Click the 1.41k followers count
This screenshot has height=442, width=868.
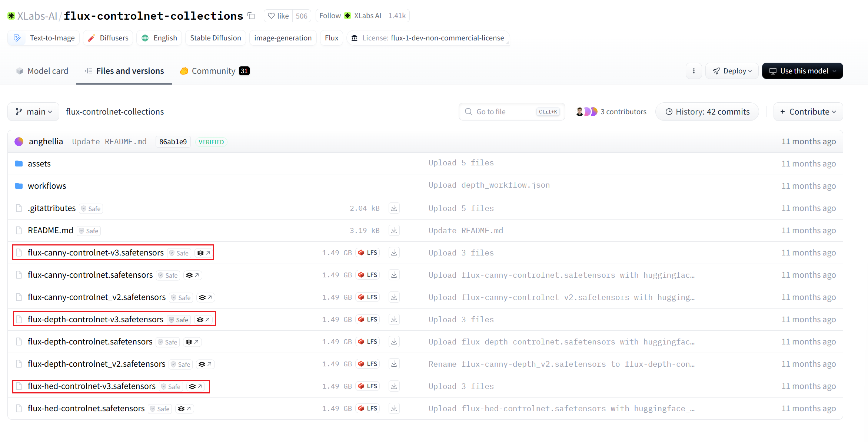[397, 16]
